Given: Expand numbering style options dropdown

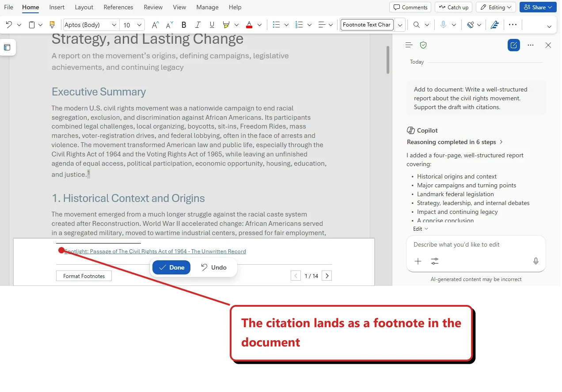Looking at the screenshot, I should tap(309, 25).
